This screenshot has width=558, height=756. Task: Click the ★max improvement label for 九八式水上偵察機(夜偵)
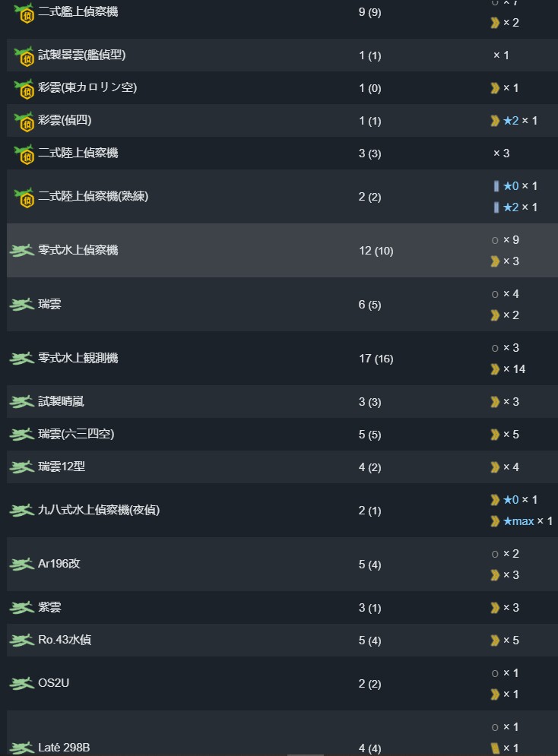tap(518, 521)
